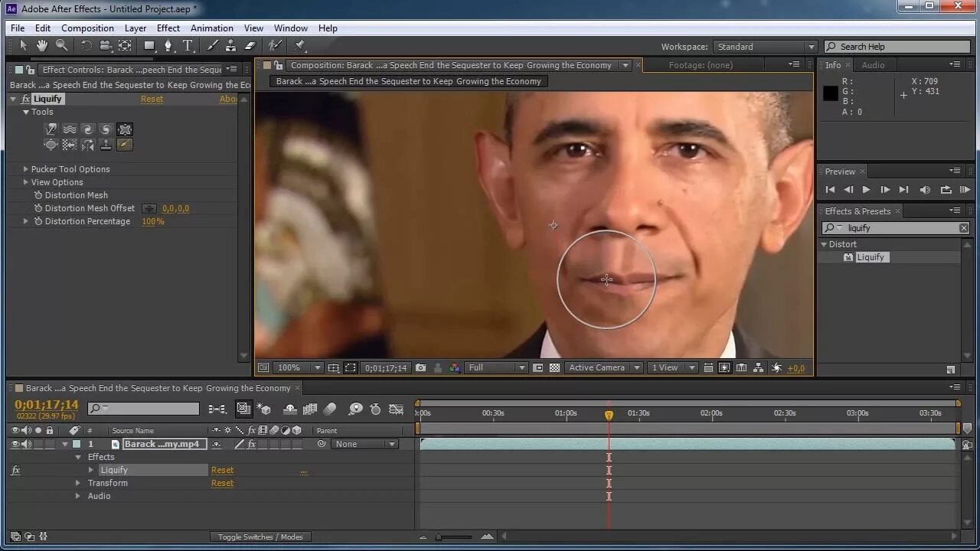This screenshot has width=980, height=551.
Task: Choose the Liquify Turbulence tool
Action: [x=70, y=129]
